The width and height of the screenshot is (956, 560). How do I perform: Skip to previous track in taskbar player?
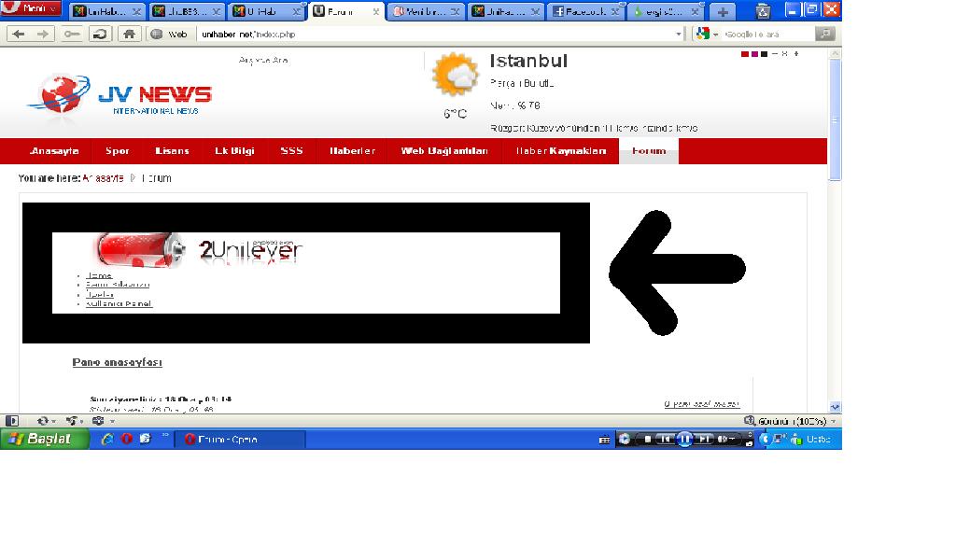666,439
